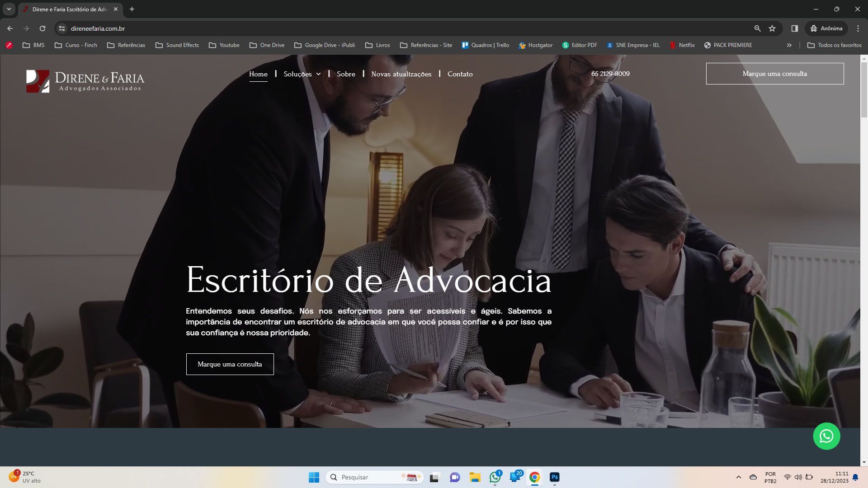
Task: Open the WhatsApp app in the taskbar
Action: [495, 477]
